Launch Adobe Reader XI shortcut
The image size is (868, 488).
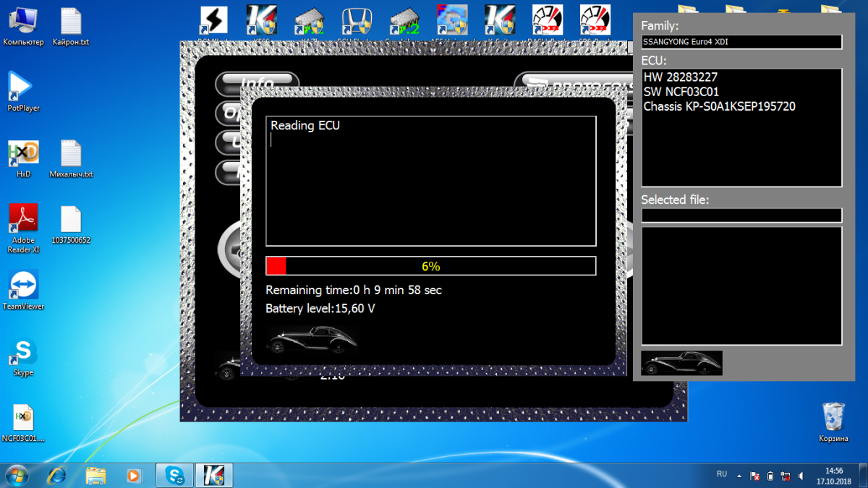click(x=23, y=228)
